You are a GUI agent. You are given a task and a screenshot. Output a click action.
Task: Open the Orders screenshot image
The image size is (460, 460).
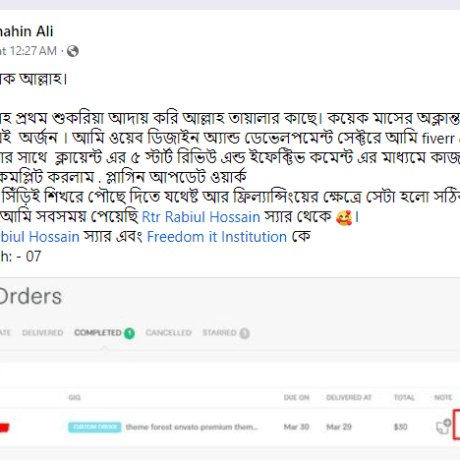pos(230,369)
